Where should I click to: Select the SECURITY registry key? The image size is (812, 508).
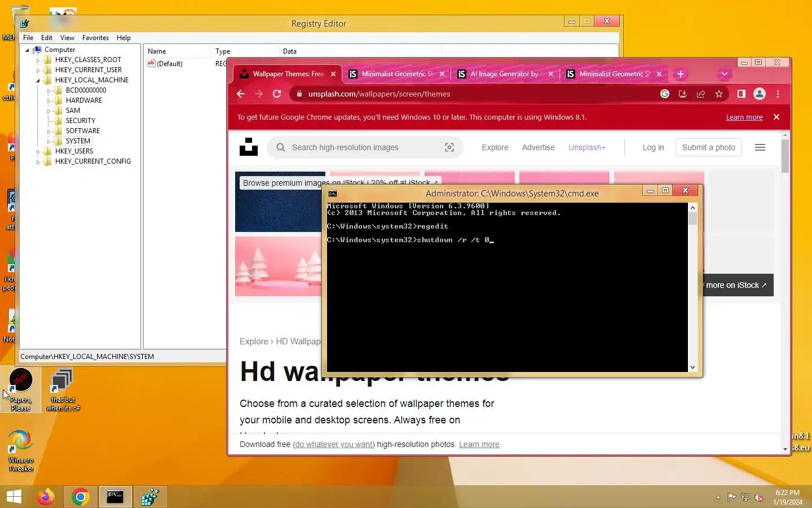(80, 121)
